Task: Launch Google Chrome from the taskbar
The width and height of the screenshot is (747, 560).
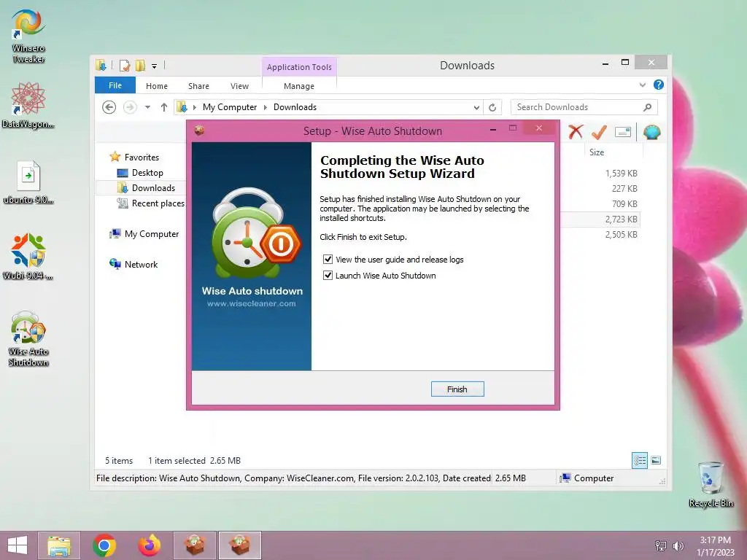Action: (104, 545)
